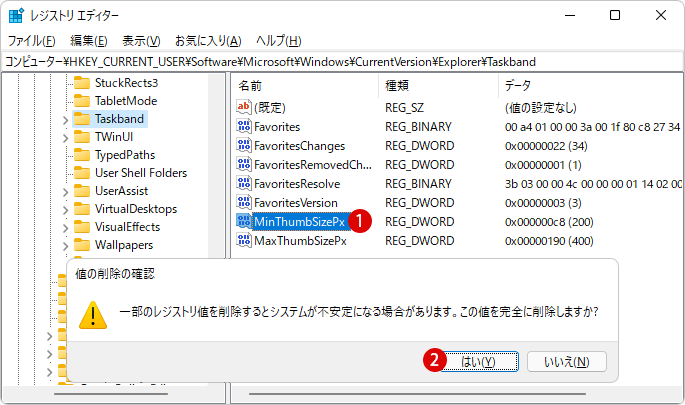
Task: Click the icon beside FavoritesRemovedCh... value
Action: [x=244, y=164]
